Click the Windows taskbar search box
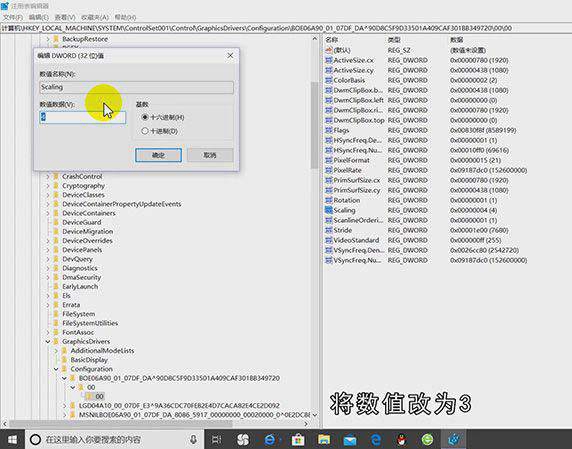The image size is (572, 449). [x=114, y=440]
